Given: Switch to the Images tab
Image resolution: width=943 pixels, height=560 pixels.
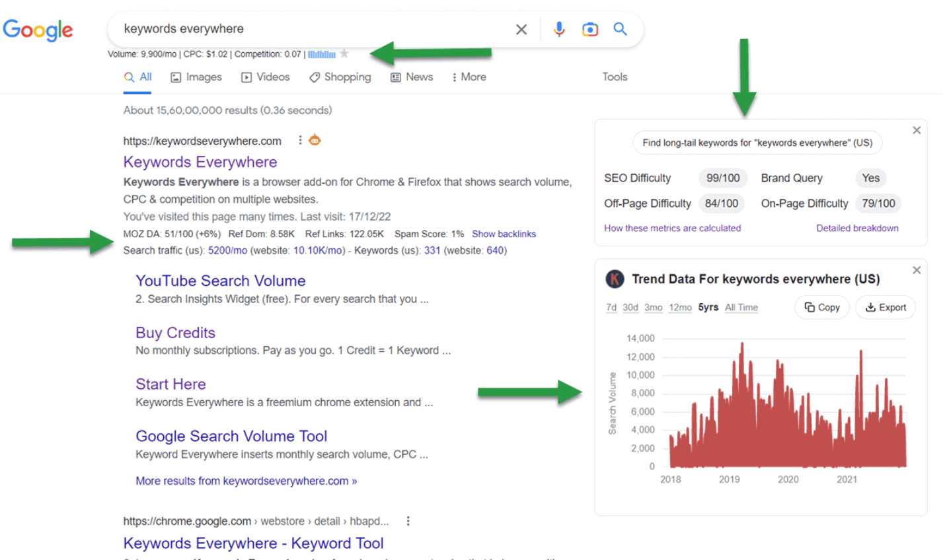Looking at the screenshot, I should pos(196,77).
